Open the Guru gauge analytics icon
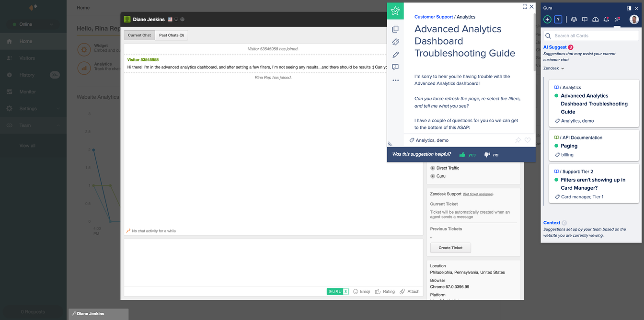Viewport: 644px width, 320px height. [596, 20]
